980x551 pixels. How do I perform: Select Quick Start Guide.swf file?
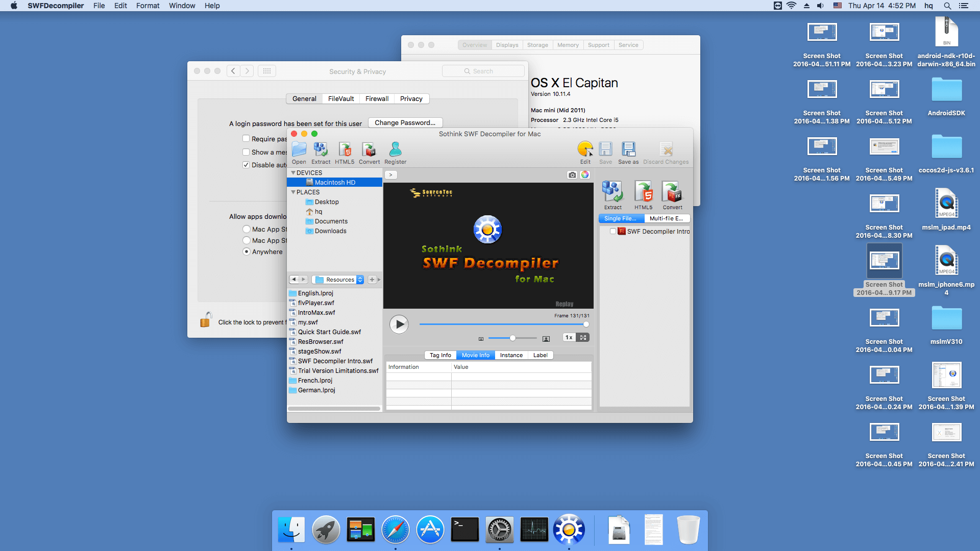coord(329,332)
